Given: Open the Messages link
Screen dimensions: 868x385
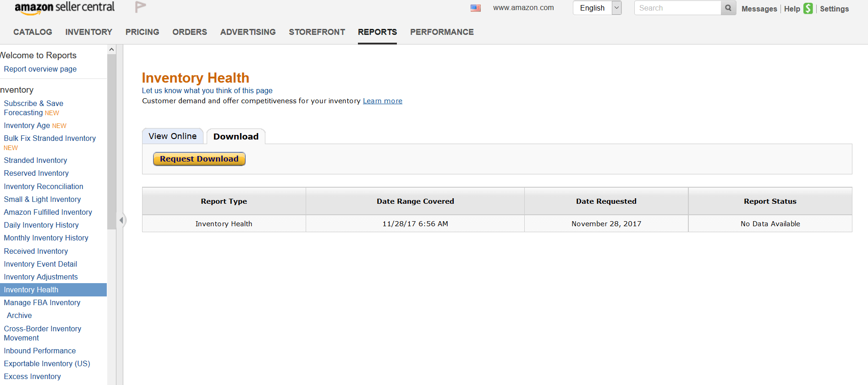Looking at the screenshot, I should (x=759, y=9).
